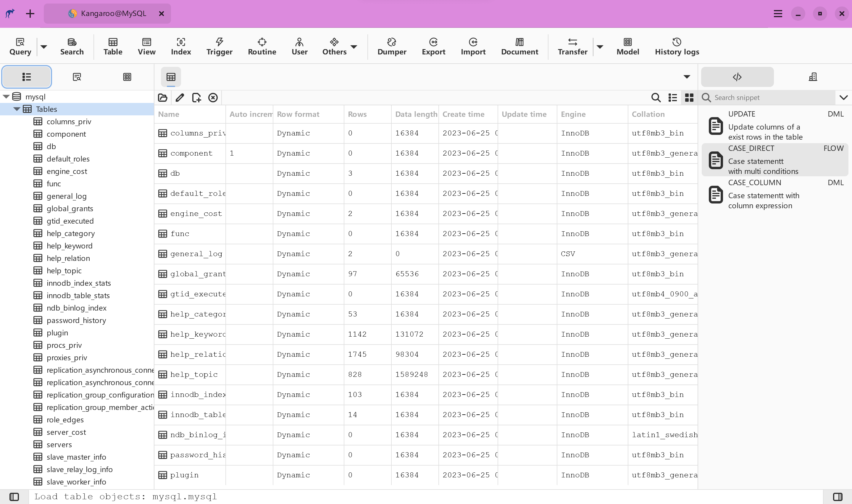Open the Others dropdown arrow

point(354,47)
